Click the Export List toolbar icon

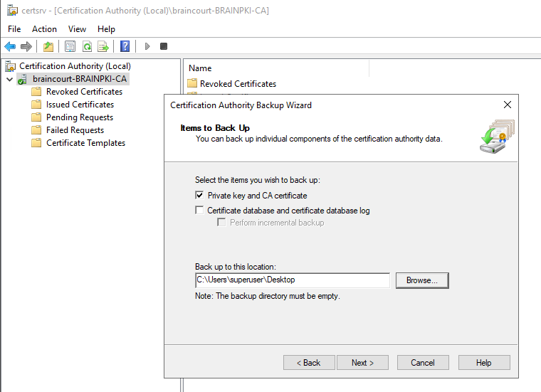pos(103,46)
